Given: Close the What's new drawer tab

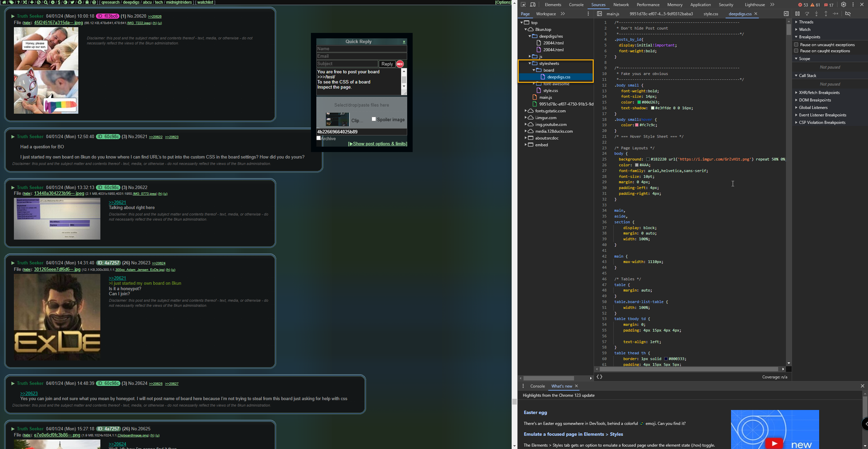Looking at the screenshot, I should point(576,386).
